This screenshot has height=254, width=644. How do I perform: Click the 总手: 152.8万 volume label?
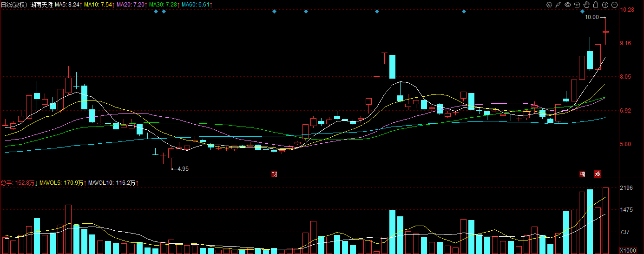(x=18, y=183)
